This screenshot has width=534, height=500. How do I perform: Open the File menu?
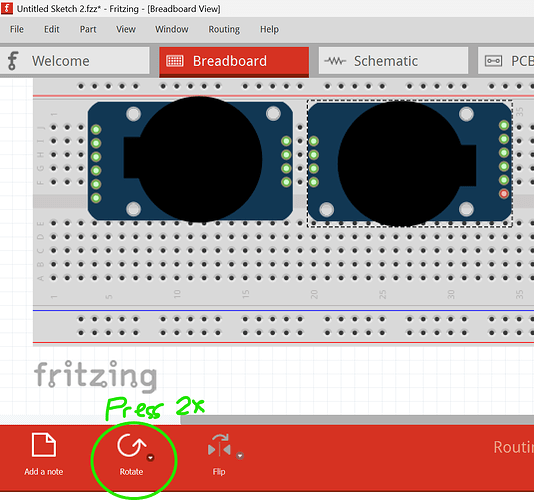(17, 29)
